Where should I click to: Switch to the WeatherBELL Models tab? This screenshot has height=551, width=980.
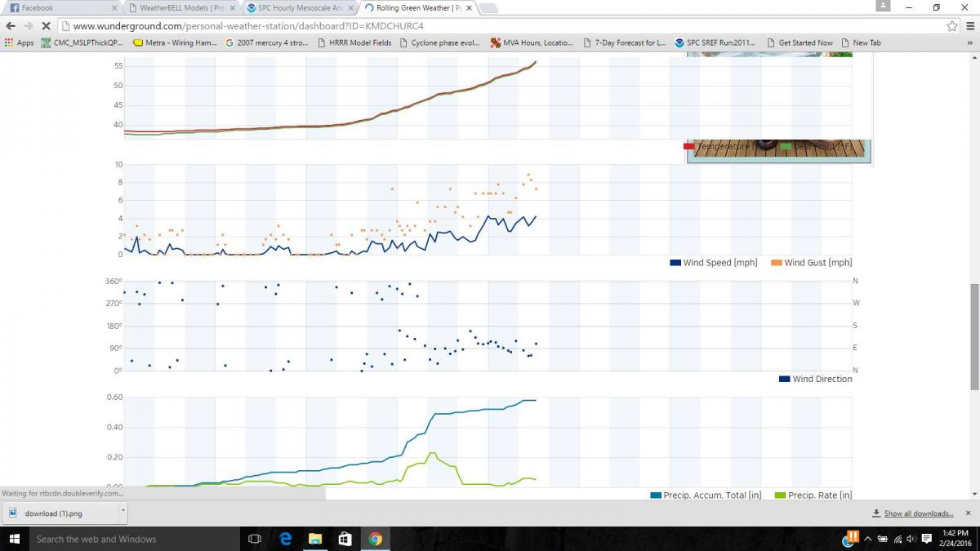coord(181,8)
